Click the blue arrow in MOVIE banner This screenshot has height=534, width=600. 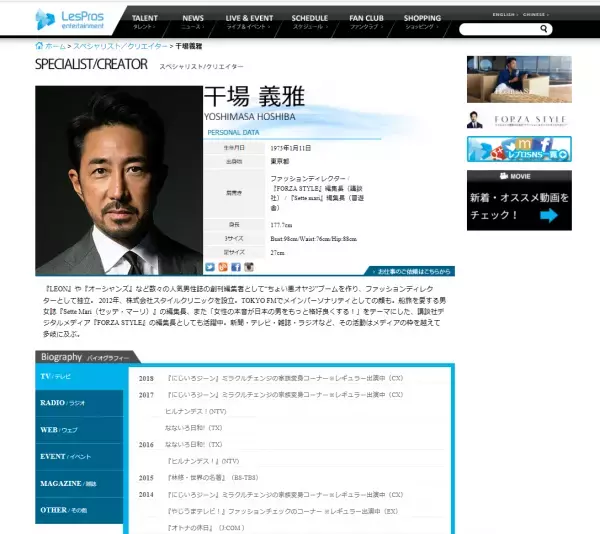549,215
